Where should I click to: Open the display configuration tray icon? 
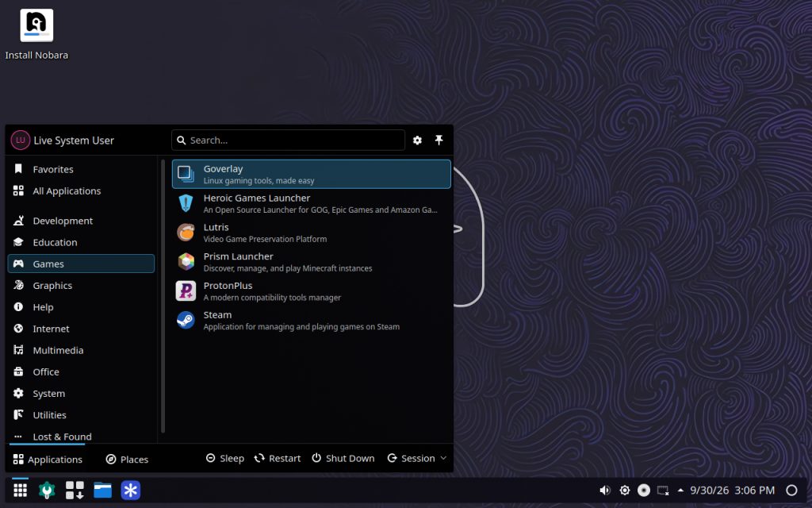663,491
